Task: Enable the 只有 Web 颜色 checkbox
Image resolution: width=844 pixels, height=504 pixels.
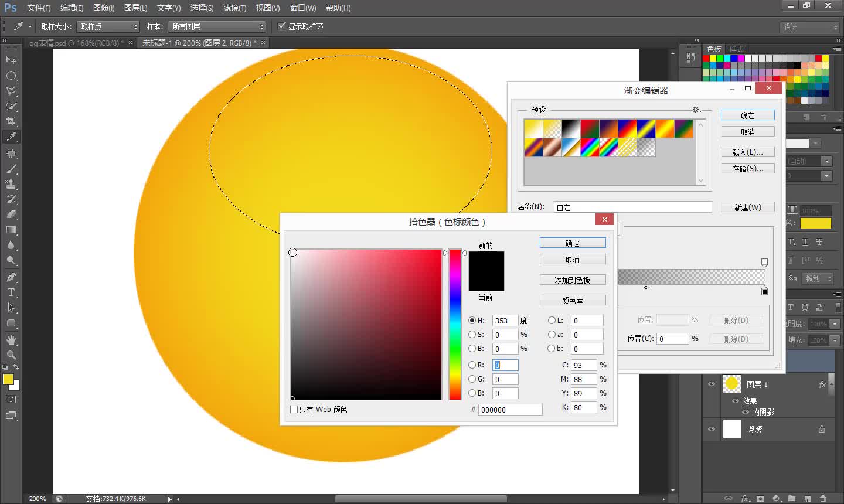Action: (294, 409)
